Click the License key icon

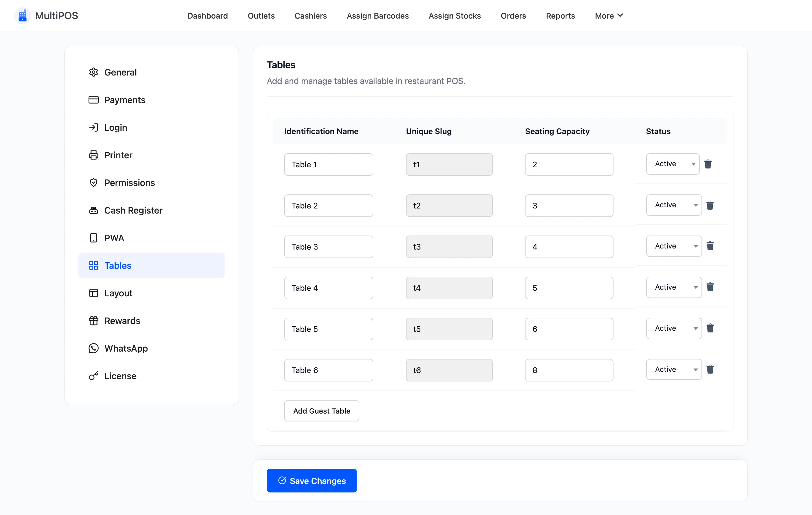tap(93, 376)
